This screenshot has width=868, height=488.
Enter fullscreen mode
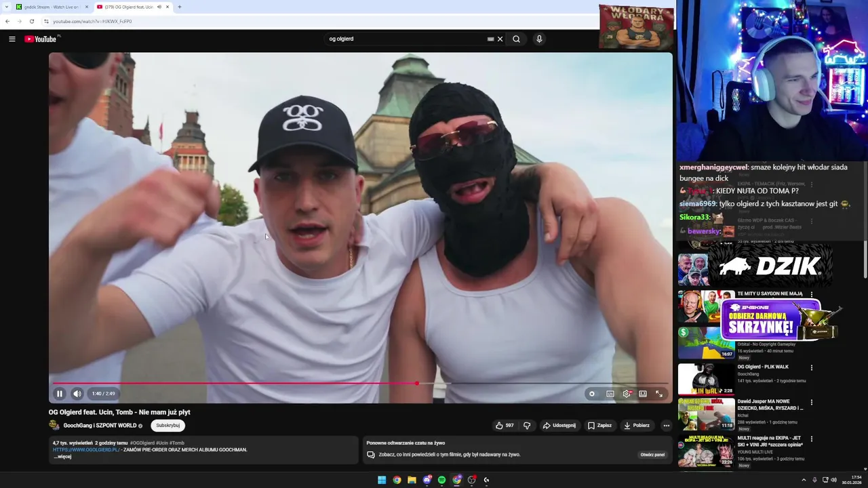pos(659,394)
